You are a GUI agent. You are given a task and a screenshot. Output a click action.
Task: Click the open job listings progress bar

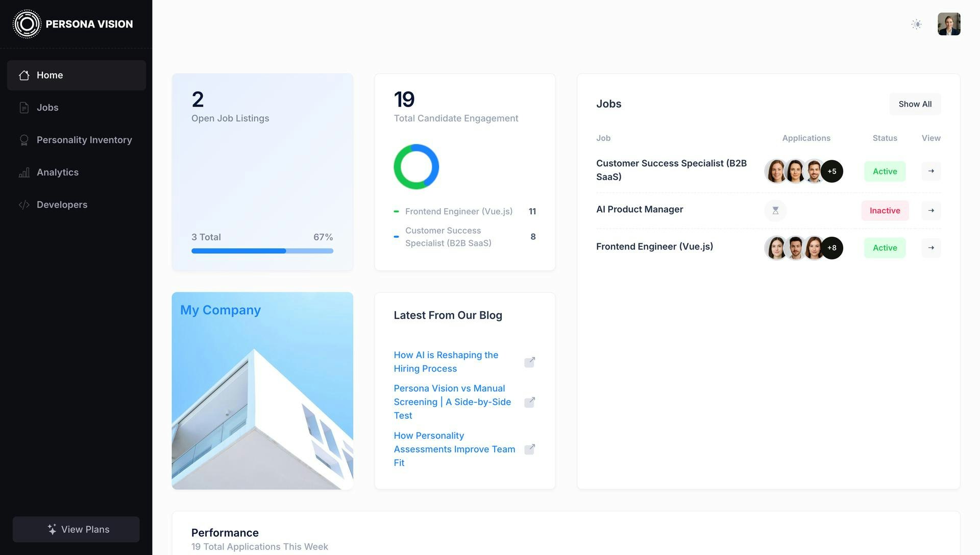(262, 251)
